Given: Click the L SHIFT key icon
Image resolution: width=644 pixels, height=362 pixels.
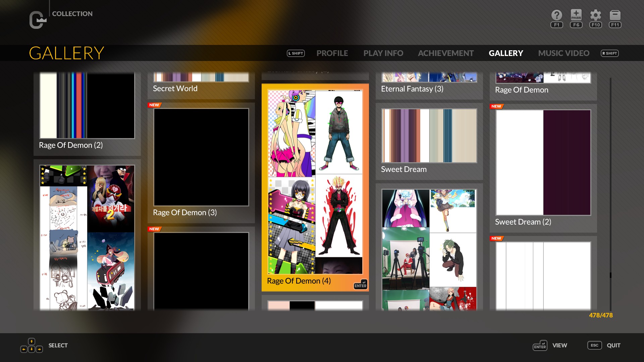Looking at the screenshot, I should coord(296,53).
